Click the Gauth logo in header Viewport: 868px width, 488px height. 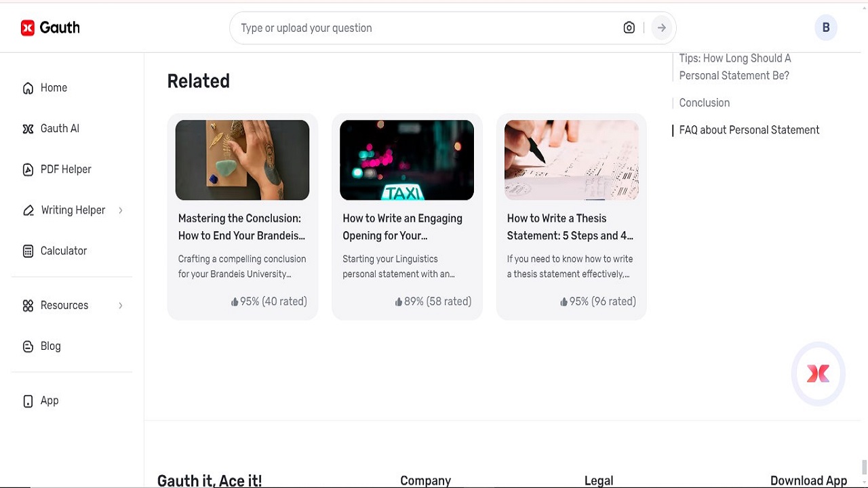50,28
